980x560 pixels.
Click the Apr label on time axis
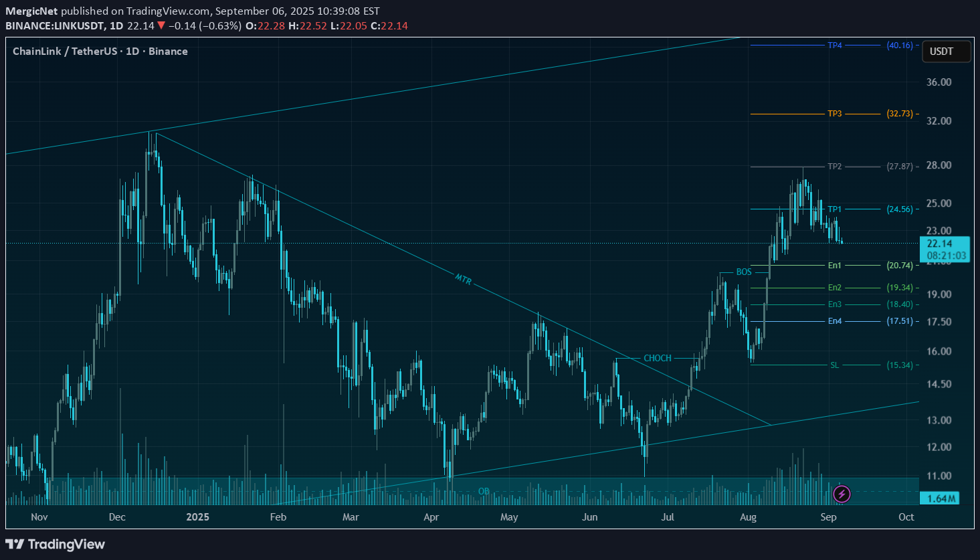point(431,517)
